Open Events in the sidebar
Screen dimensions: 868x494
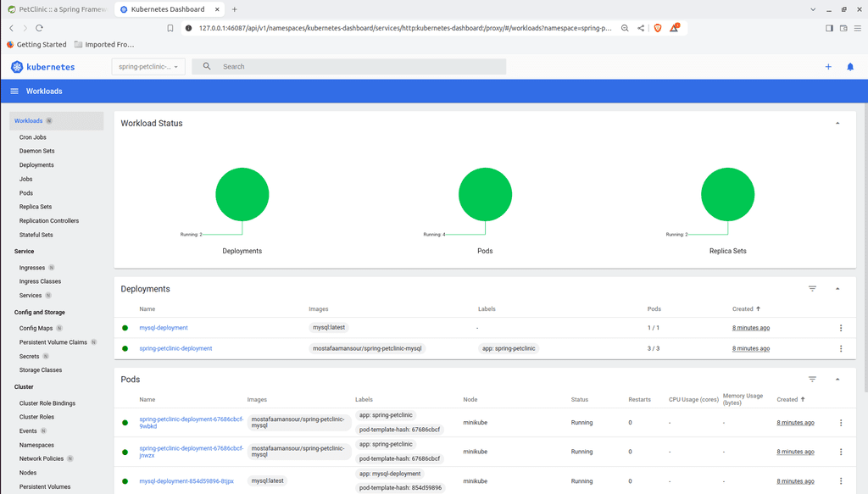[x=28, y=431]
